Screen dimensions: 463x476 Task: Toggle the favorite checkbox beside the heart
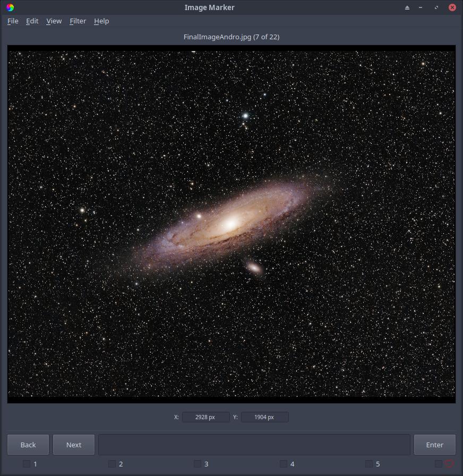[439, 464]
